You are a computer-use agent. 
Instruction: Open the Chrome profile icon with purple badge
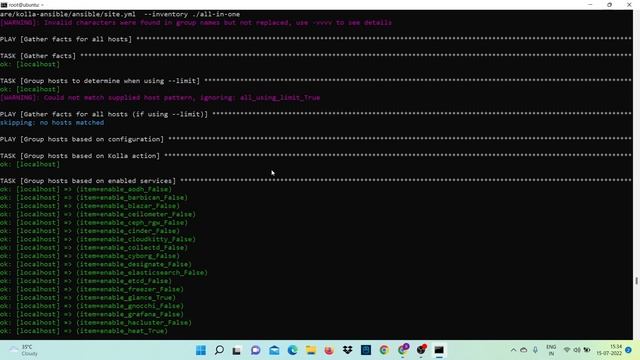tap(403, 350)
